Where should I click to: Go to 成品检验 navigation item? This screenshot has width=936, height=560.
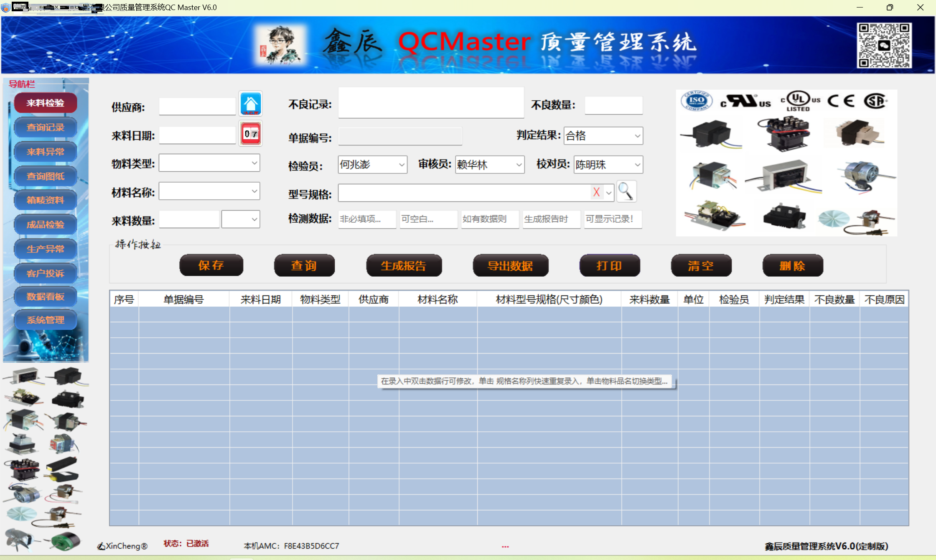pyautogui.click(x=46, y=224)
